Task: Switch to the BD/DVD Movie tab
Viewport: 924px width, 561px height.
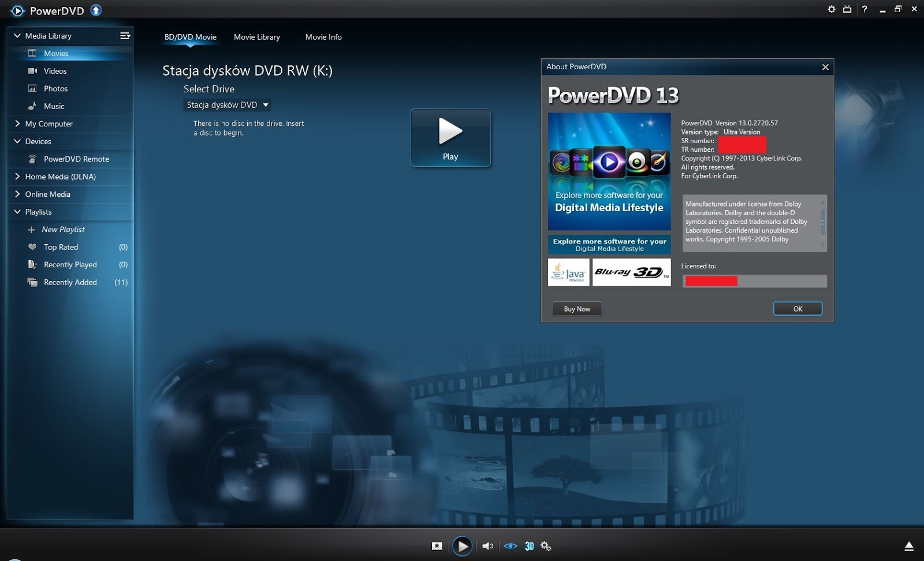Action: (x=191, y=37)
